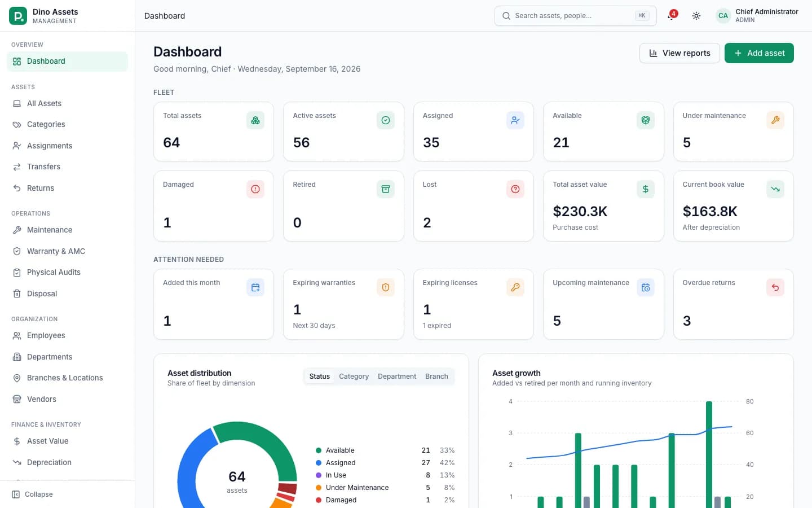
Task: Click the Available box icon
Action: tap(646, 120)
